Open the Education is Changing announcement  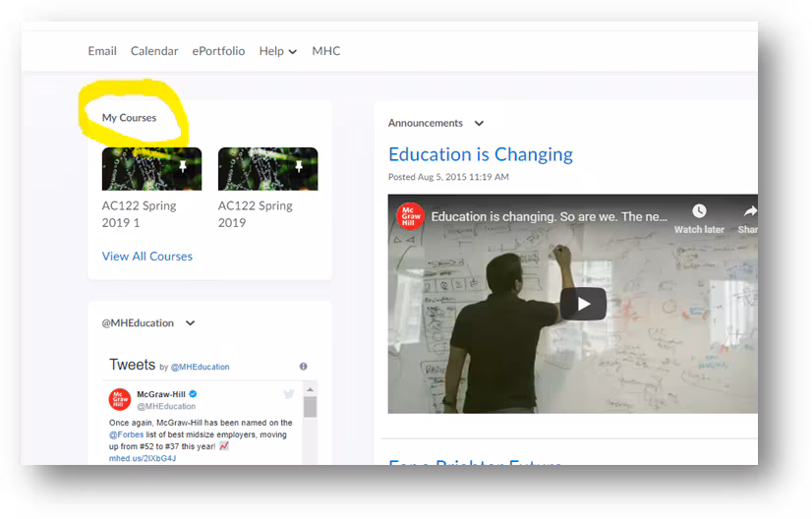[x=480, y=154]
